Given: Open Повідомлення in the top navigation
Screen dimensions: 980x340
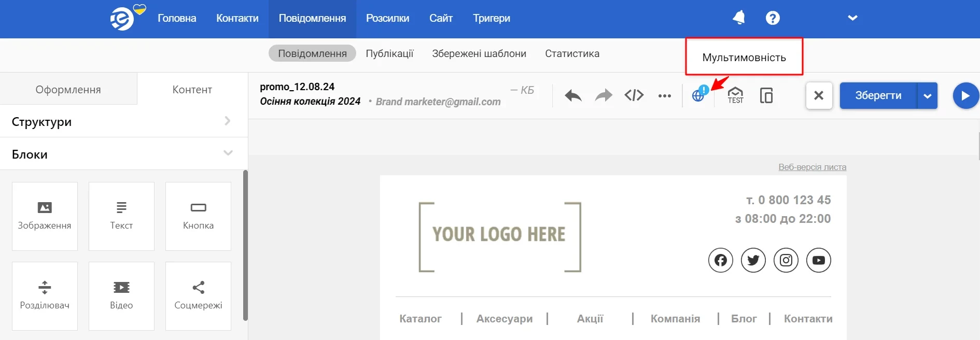Looking at the screenshot, I should [x=312, y=18].
